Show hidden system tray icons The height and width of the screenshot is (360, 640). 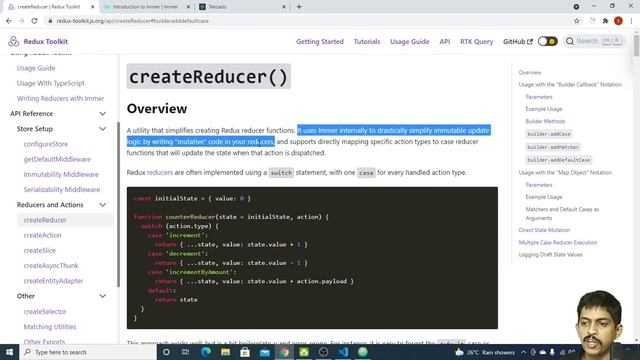pos(523,352)
